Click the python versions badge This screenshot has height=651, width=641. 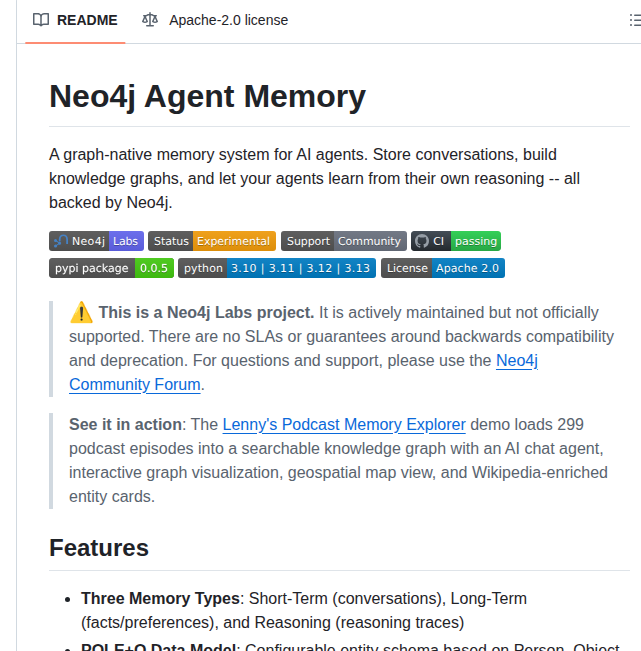coord(277,268)
